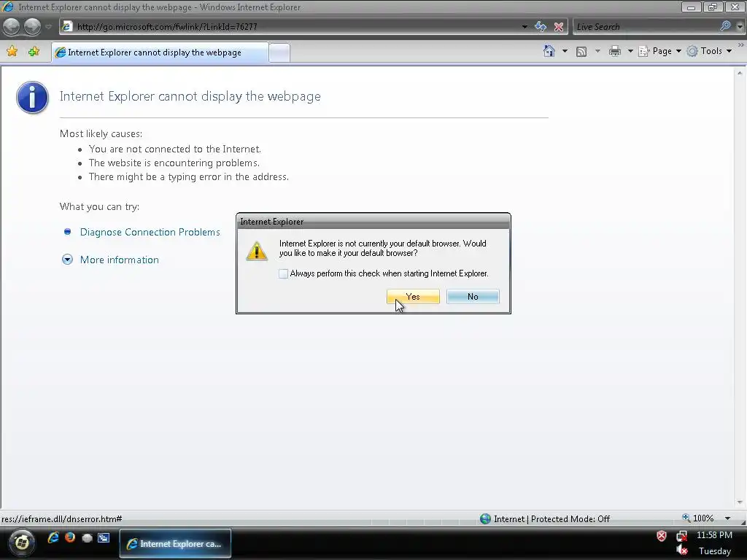The image size is (747, 560).
Task: Click the No button in the dialog
Action: pyautogui.click(x=473, y=296)
